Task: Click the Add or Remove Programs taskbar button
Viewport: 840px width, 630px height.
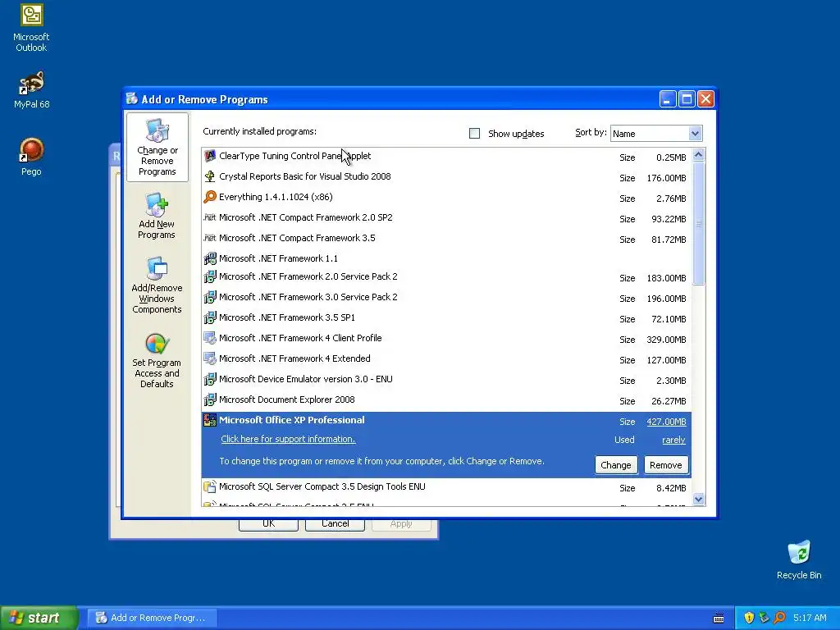Action: (152, 618)
